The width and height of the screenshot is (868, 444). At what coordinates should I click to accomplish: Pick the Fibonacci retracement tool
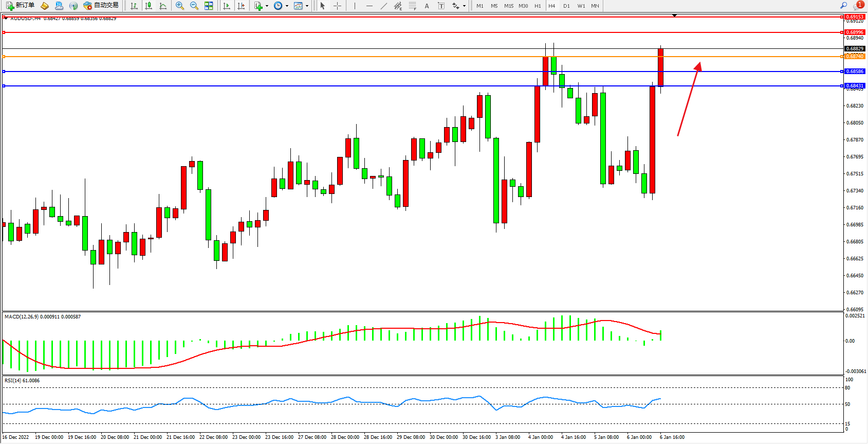click(413, 6)
